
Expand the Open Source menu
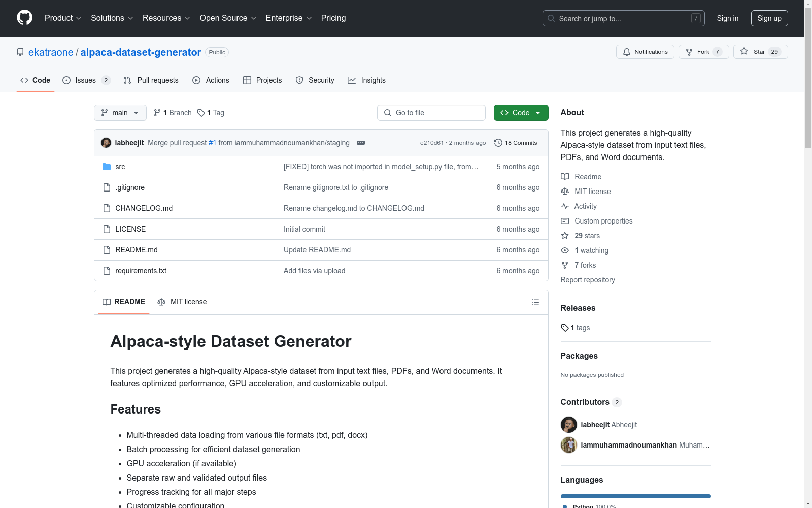(x=228, y=18)
